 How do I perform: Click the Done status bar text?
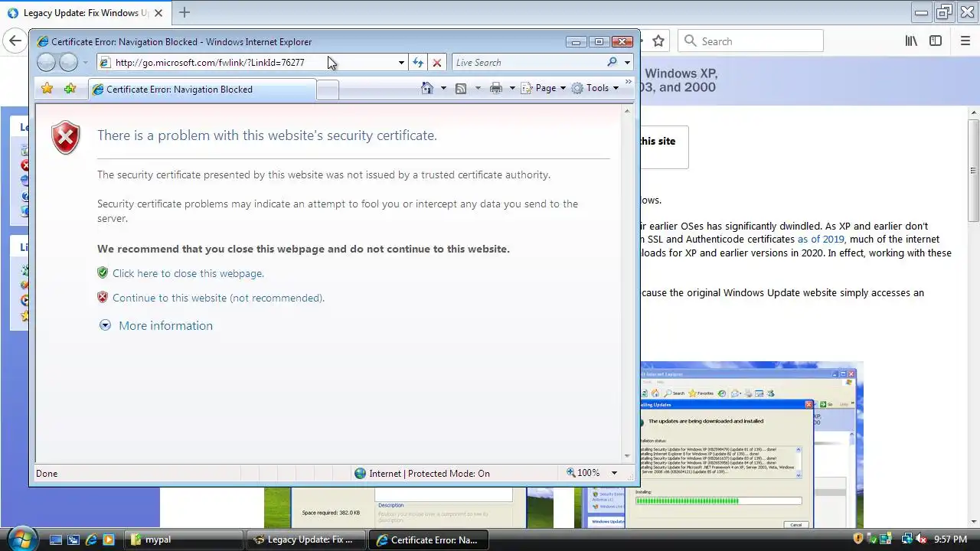47,473
